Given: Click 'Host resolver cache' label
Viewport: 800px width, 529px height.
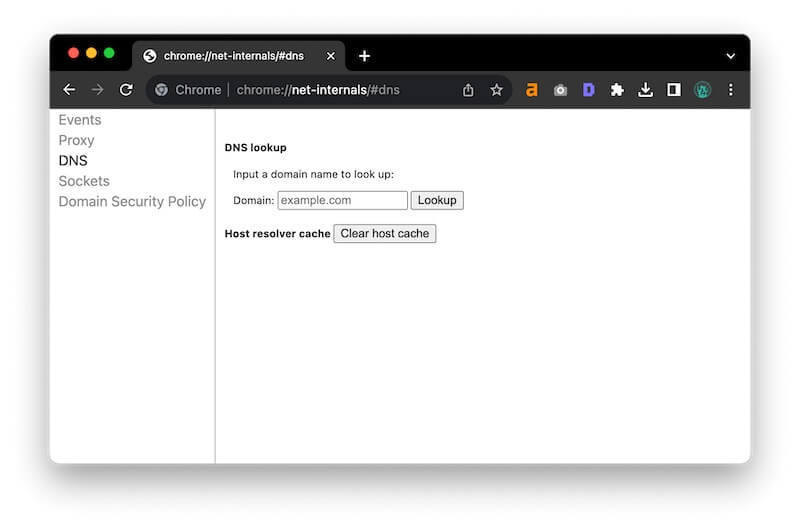Looking at the screenshot, I should click(x=278, y=234).
